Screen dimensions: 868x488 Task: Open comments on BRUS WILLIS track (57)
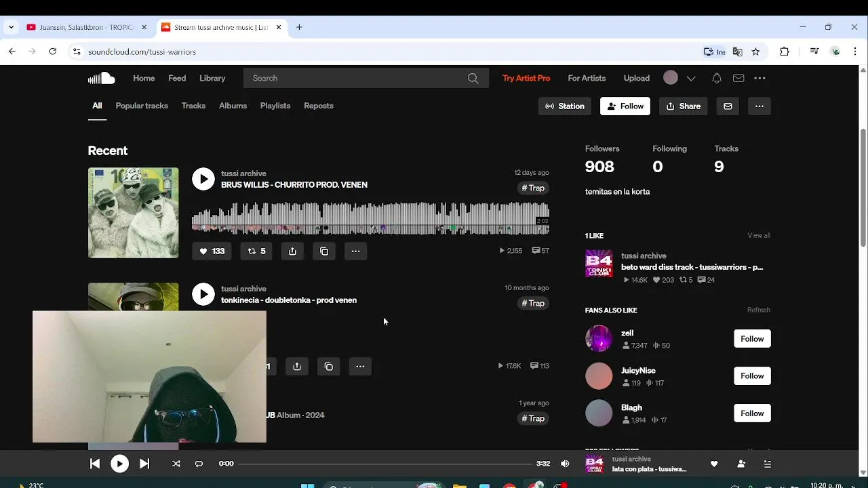point(540,251)
